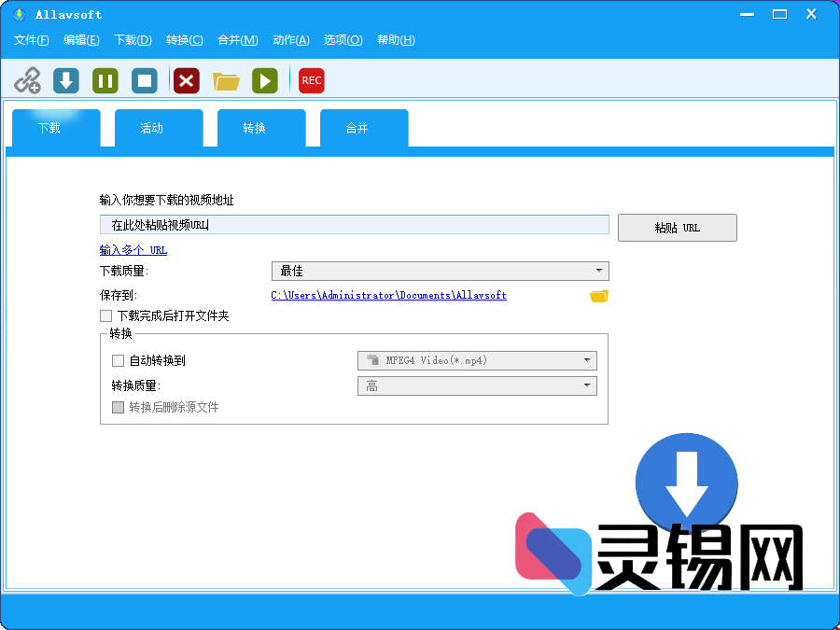Image resolution: width=840 pixels, height=630 pixels.
Task: Enable 下载完成后打开文件夹 checkbox
Action: [x=105, y=315]
